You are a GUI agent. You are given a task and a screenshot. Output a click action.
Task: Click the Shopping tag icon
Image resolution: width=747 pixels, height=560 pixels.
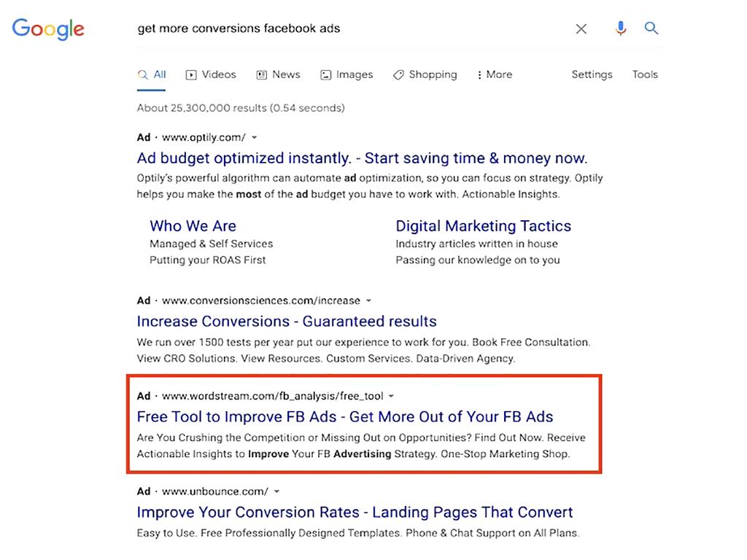tap(398, 74)
